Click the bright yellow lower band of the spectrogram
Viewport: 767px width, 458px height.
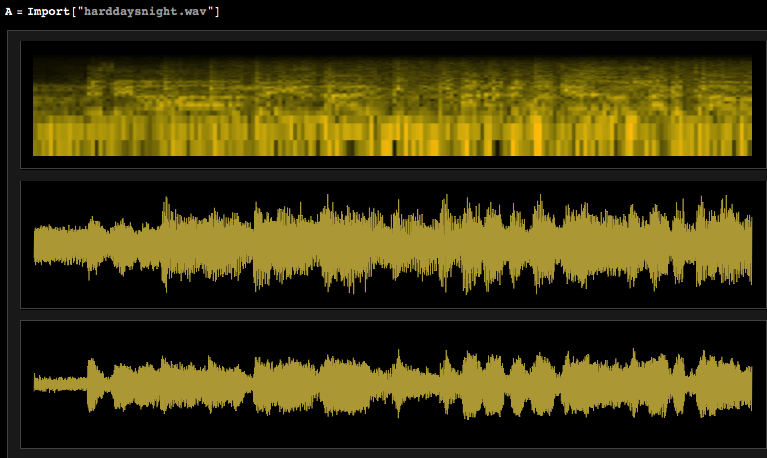(392, 134)
